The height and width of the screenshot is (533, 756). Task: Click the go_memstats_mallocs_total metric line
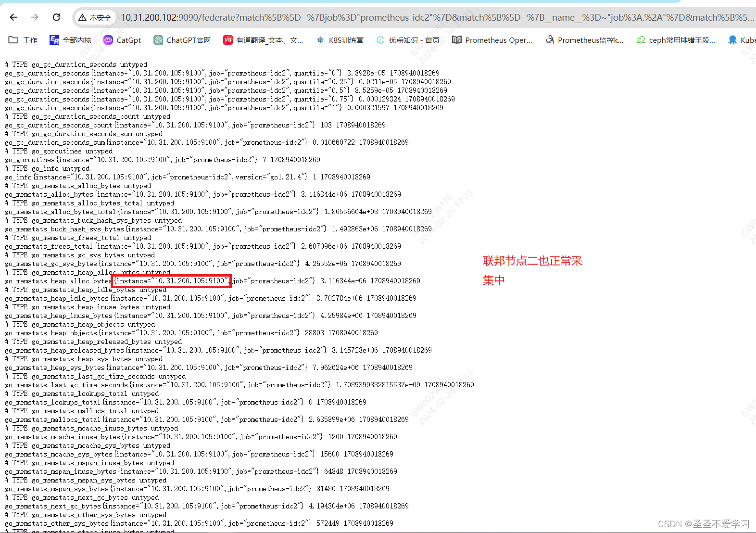[x=207, y=419]
